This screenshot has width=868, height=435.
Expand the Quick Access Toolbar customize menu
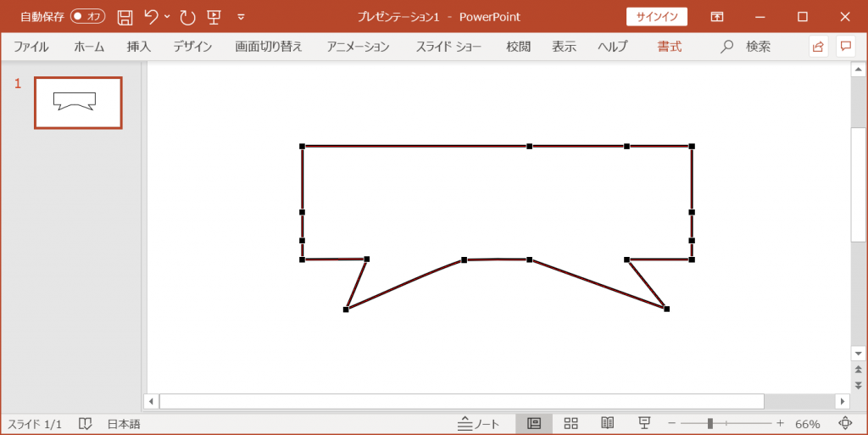tap(241, 17)
